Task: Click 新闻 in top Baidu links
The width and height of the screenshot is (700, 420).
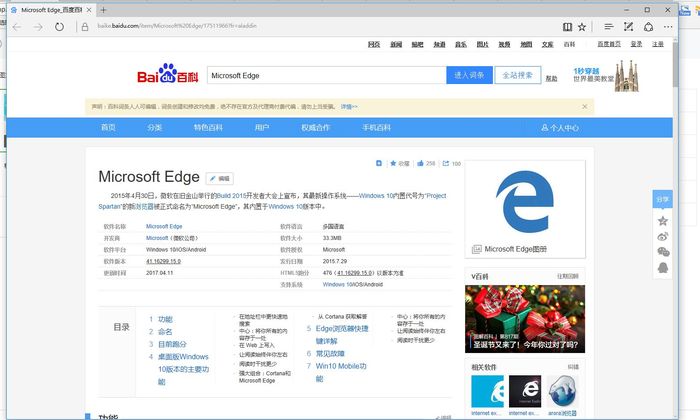Action: (396, 44)
